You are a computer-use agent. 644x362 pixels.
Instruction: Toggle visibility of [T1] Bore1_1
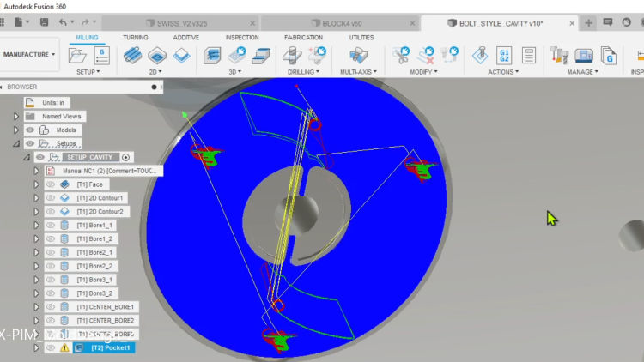(x=51, y=226)
